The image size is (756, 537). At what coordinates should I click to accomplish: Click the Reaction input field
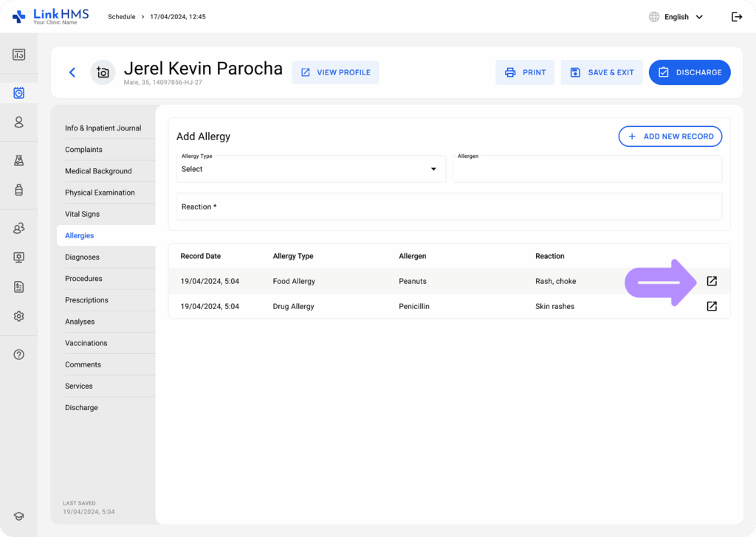pos(450,207)
